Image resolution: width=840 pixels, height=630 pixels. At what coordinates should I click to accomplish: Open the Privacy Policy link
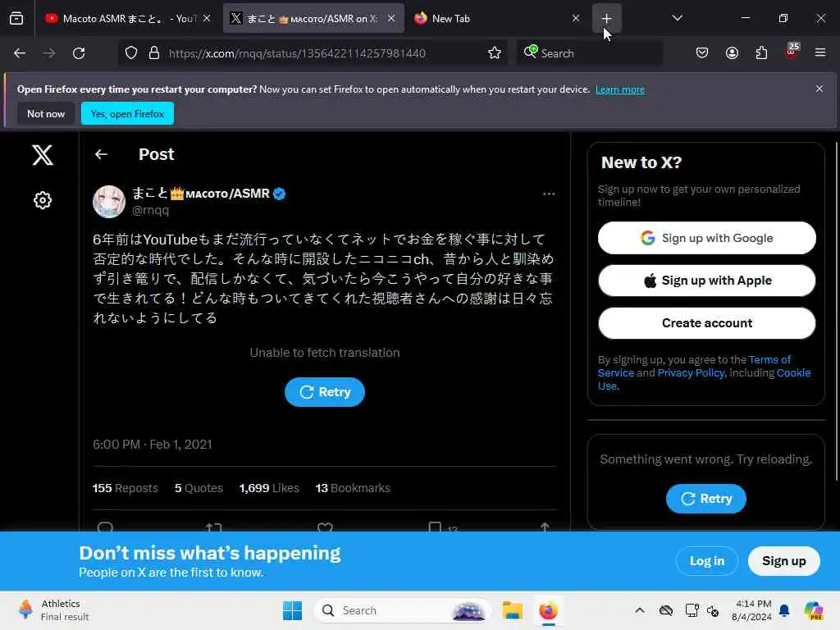[691, 373]
